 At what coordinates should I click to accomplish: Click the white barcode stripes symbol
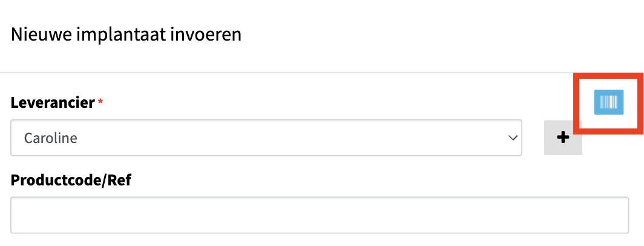coord(609,102)
